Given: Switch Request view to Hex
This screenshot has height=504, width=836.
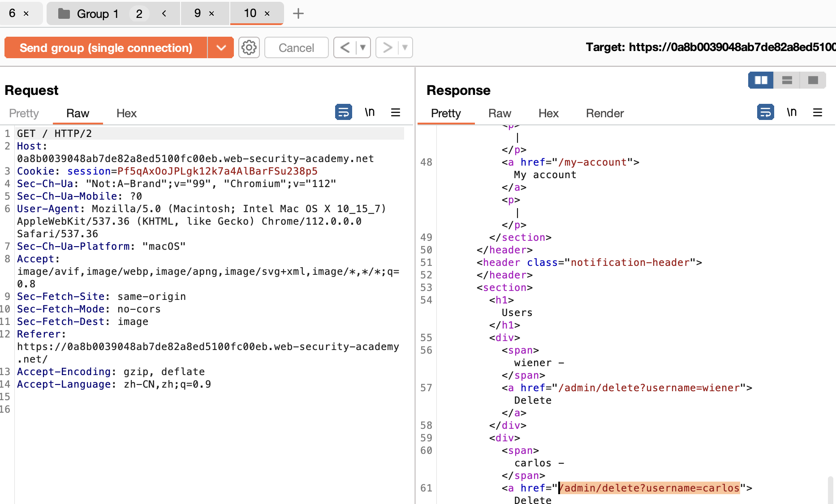Looking at the screenshot, I should 126,113.
